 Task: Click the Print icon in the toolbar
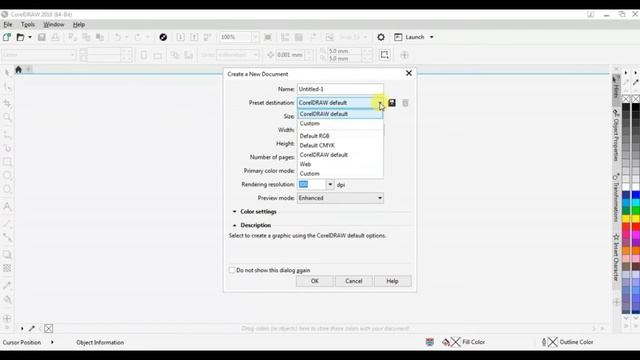(55, 37)
